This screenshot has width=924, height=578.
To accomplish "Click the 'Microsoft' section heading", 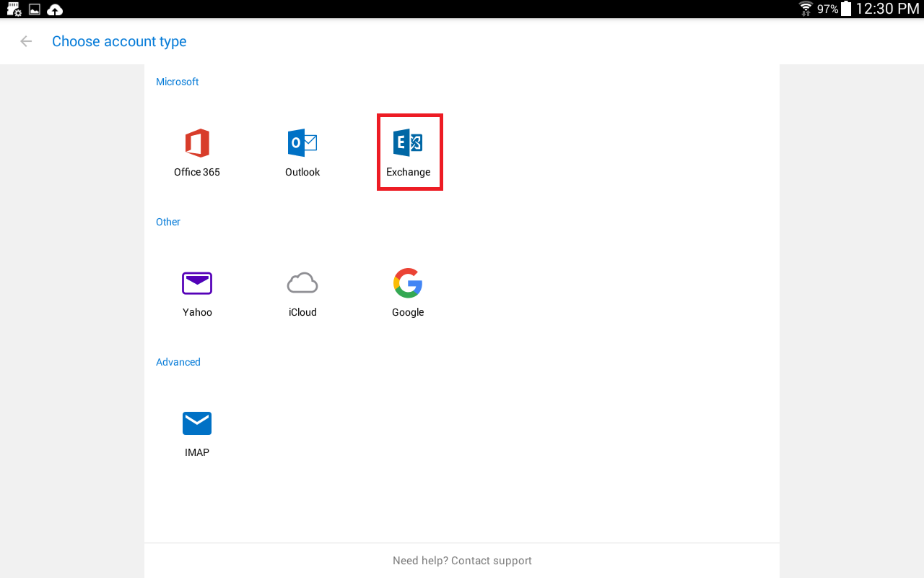I will tap(177, 82).
